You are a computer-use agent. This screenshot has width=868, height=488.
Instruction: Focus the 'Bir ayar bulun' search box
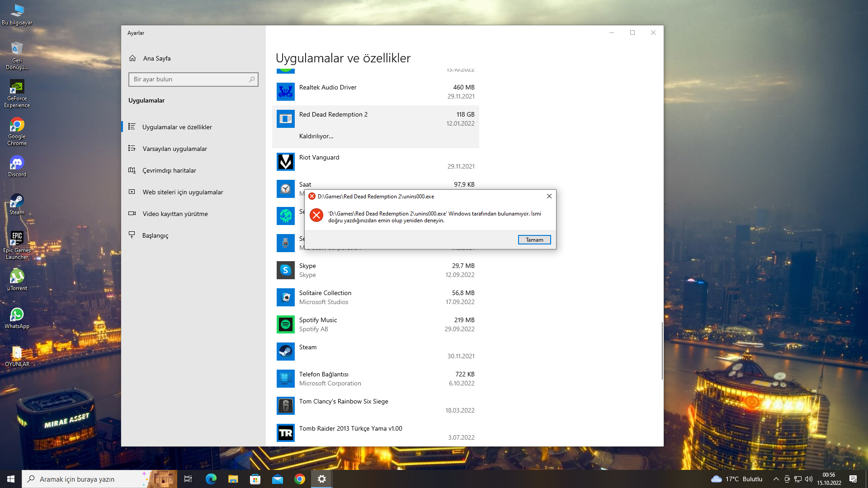click(193, 80)
